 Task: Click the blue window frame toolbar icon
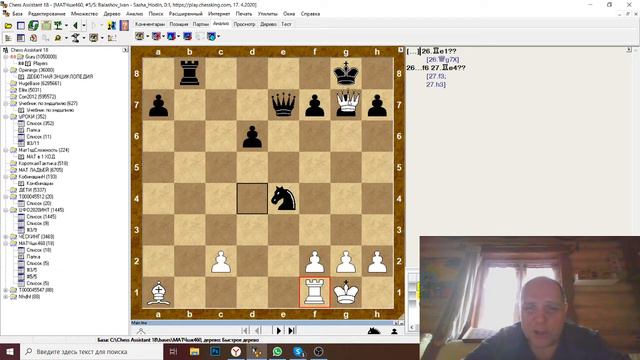click(x=21, y=26)
